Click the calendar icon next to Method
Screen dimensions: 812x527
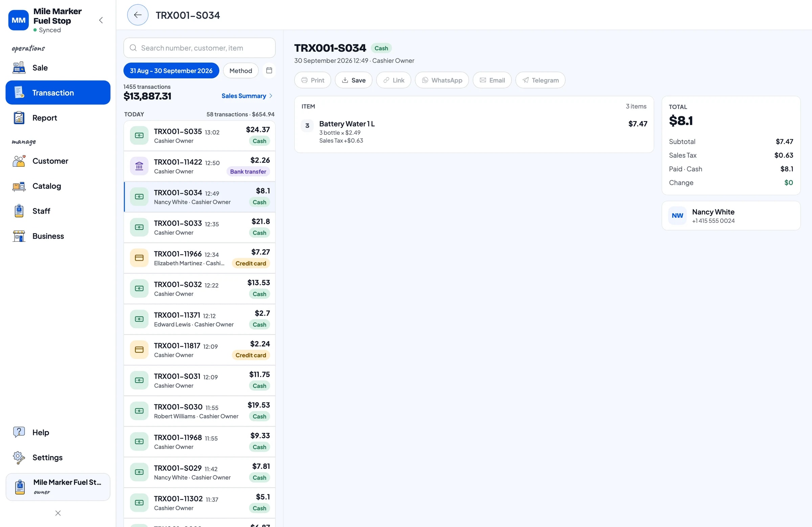coord(269,71)
